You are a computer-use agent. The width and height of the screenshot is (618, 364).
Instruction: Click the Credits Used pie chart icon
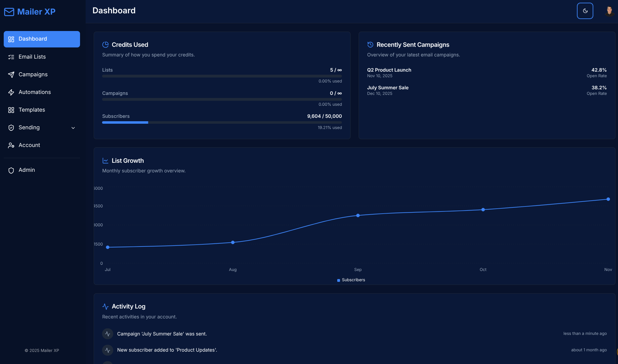pyautogui.click(x=105, y=45)
